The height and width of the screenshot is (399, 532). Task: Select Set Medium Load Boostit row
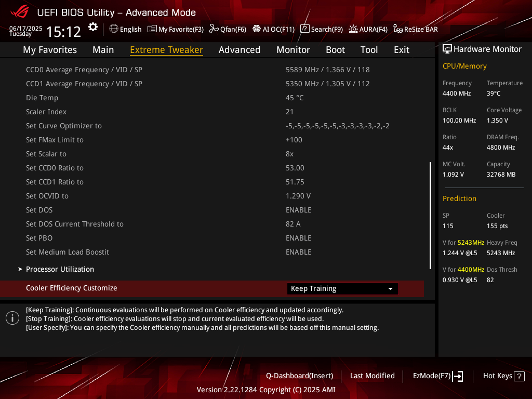click(212, 252)
